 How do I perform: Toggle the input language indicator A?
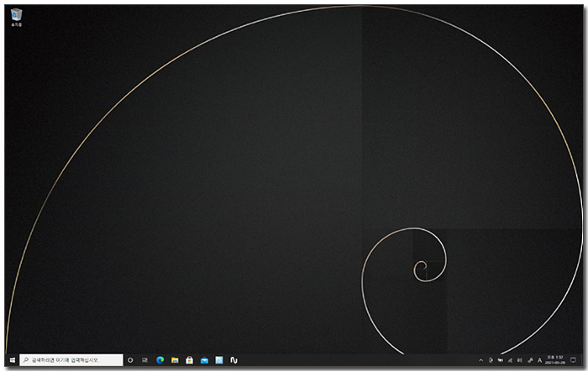539,360
